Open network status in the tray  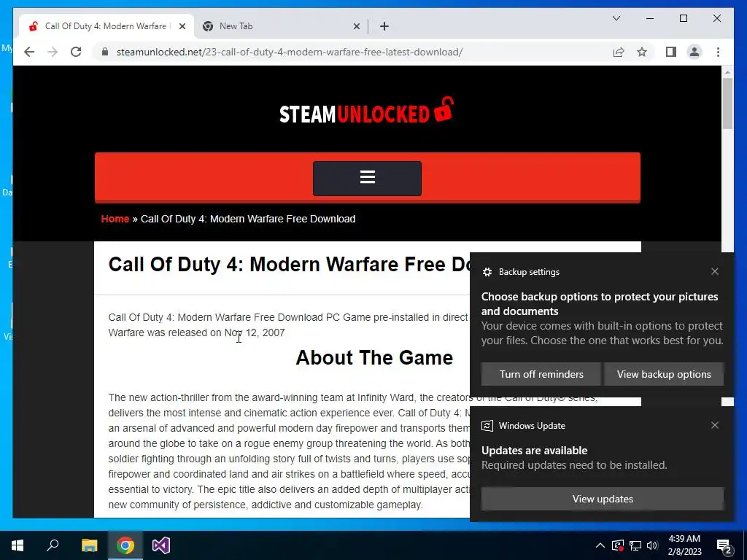tap(635, 545)
